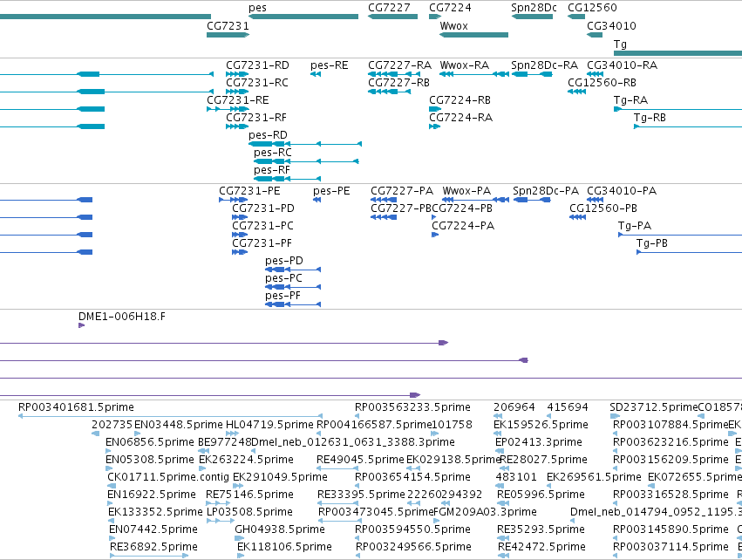Image resolution: width=742 pixels, height=560 pixels.
Task: Select the Tg gene label
Action: (x=620, y=44)
